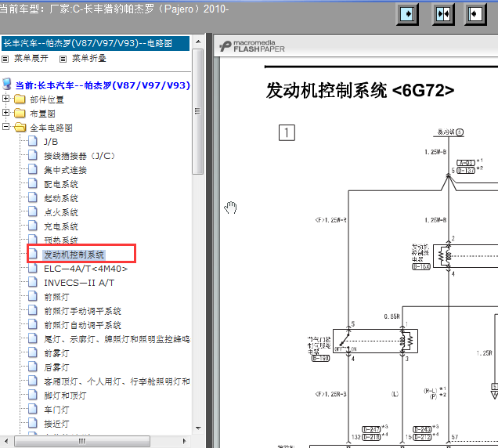Open the 当前:长丰汽车--帕杰罗(V87/V97/V93) root link
The width and height of the screenshot is (498, 448).
click(103, 85)
